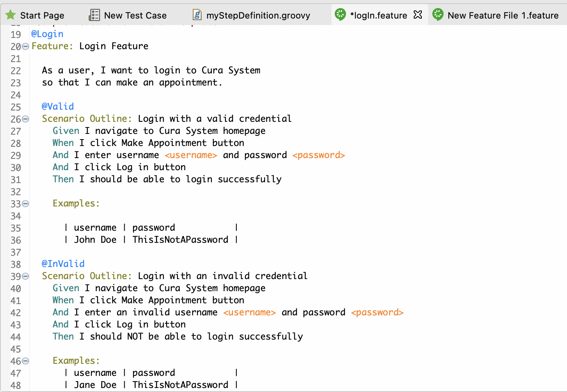Switch to the Start Page tab
The image size is (567, 392).
[42, 15]
